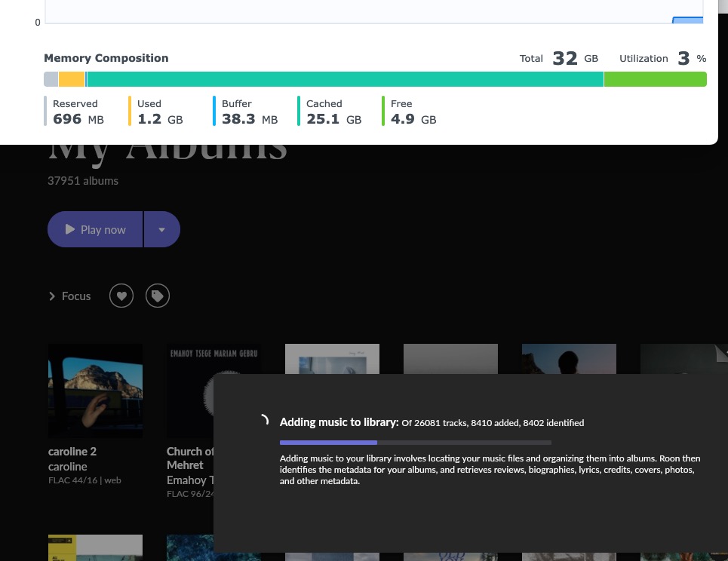This screenshot has width=728, height=561.
Task: Click the loading spinner beside Adding music
Action: (x=263, y=421)
